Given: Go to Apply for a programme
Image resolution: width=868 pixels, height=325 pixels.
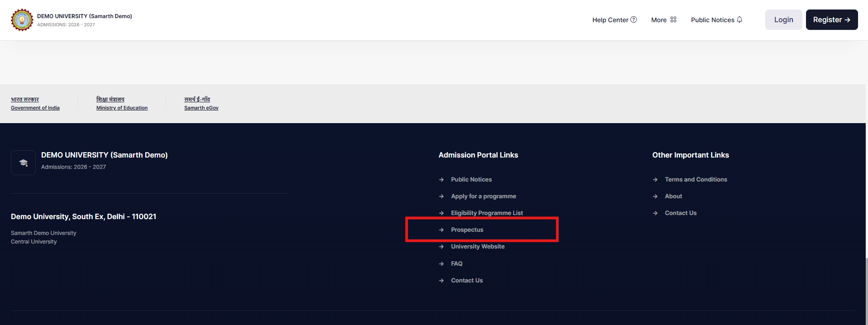Looking at the screenshot, I should click(483, 196).
